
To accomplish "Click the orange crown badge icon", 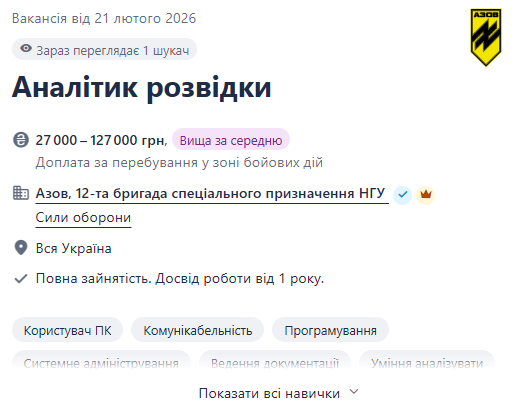I will pyautogui.click(x=426, y=195).
